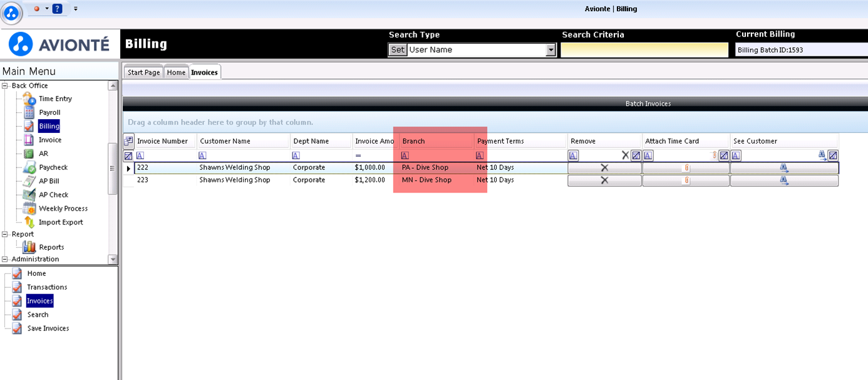Open the Reports chart icon

29,247
